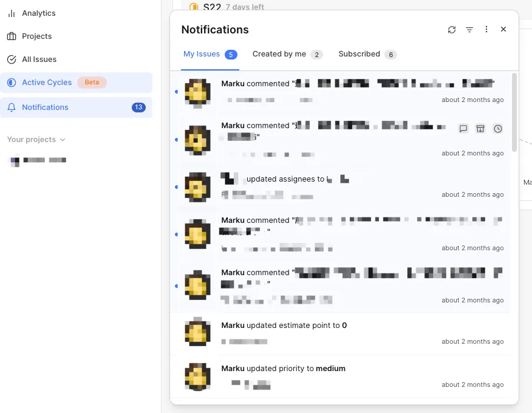The width and height of the screenshot is (532, 413).
Task: Refresh the notifications list
Action: (451, 30)
